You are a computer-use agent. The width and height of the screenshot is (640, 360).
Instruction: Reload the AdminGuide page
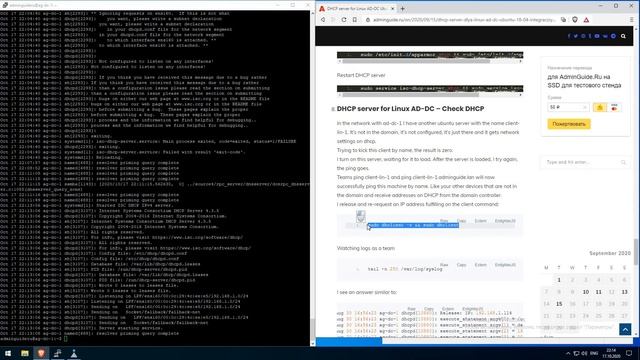(344, 20)
